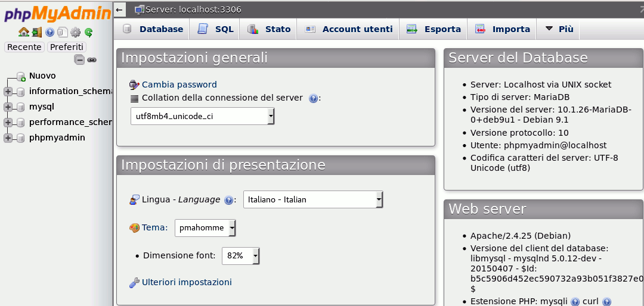644x306 pixels.
Task: Click 'Server: Localhost via UNIX socket' text
Action: (x=541, y=85)
